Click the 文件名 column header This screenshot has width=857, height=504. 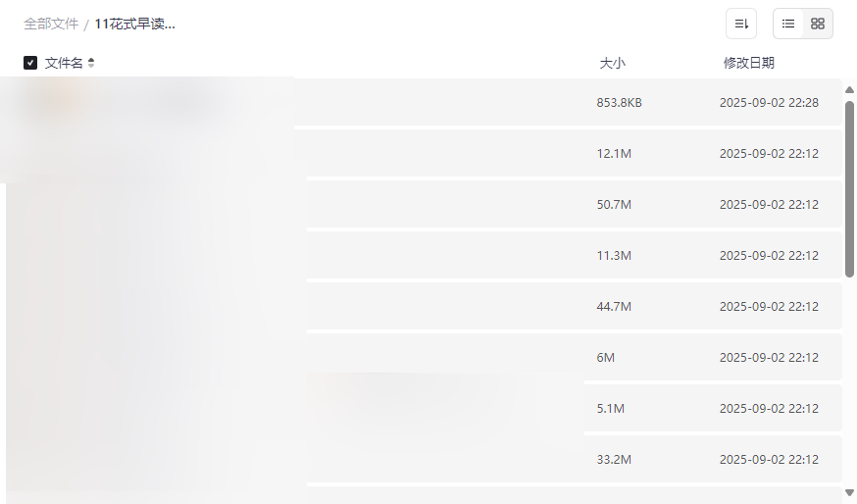64,63
